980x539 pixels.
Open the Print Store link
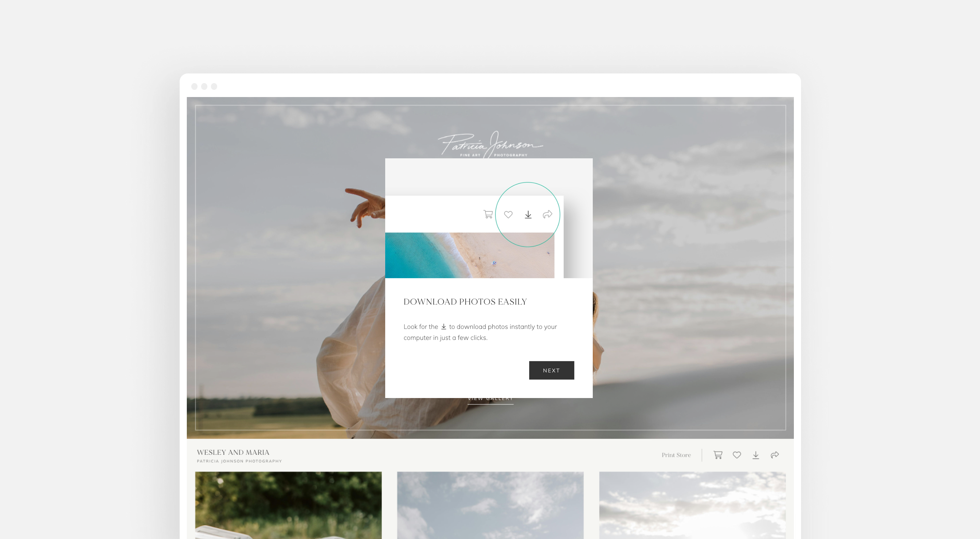pyautogui.click(x=676, y=455)
